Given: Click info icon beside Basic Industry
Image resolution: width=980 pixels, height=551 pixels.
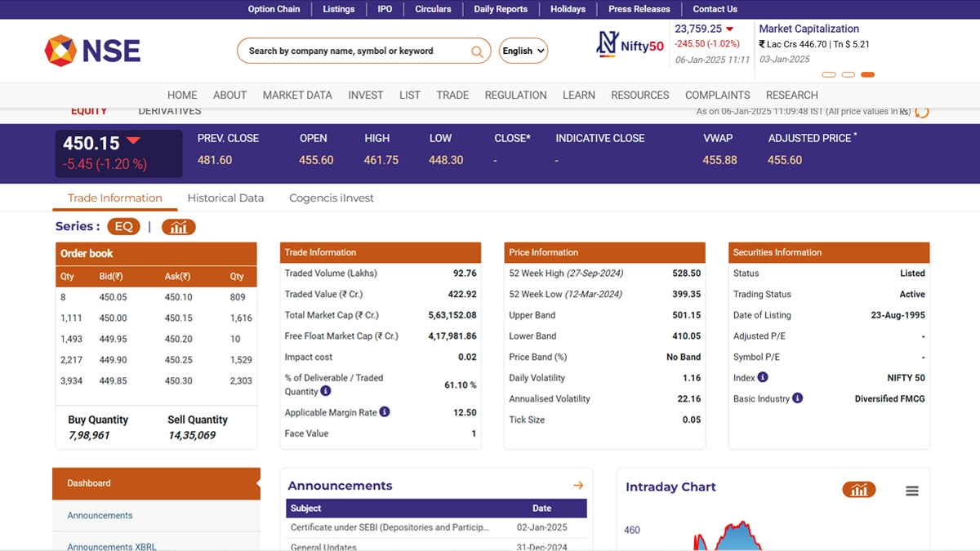Looking at the screenshot, I should click(798, 398).
